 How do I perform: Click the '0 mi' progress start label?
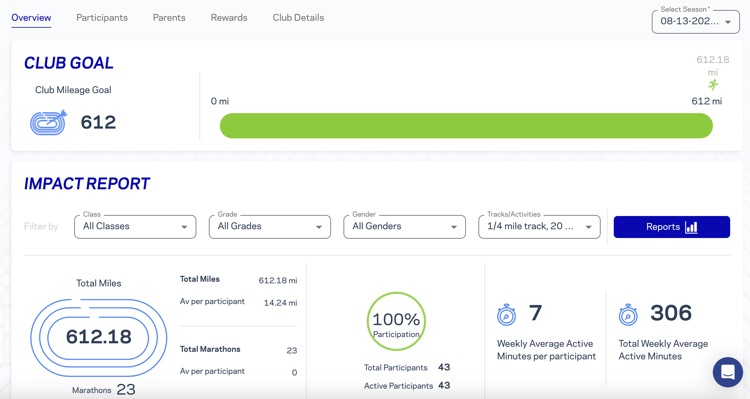(220, 101)
